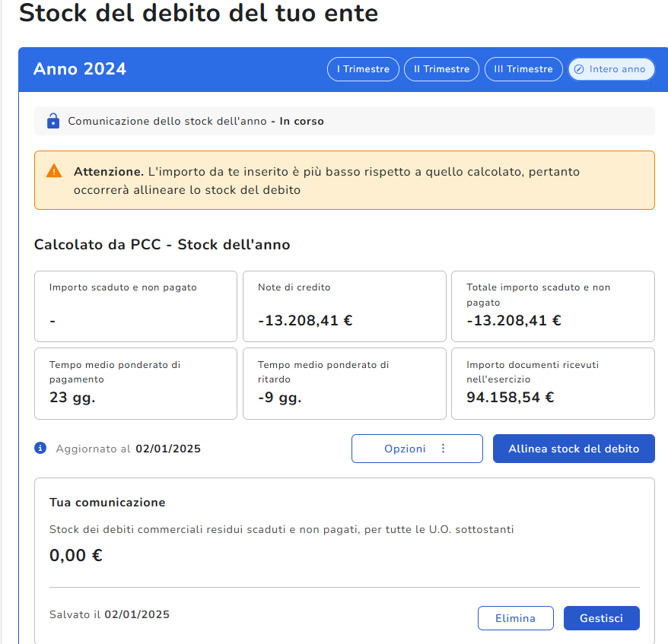Select the Importo scaduto e non pagato card
The height and width of the screenshot is (644, 668).
coord(136,306)
